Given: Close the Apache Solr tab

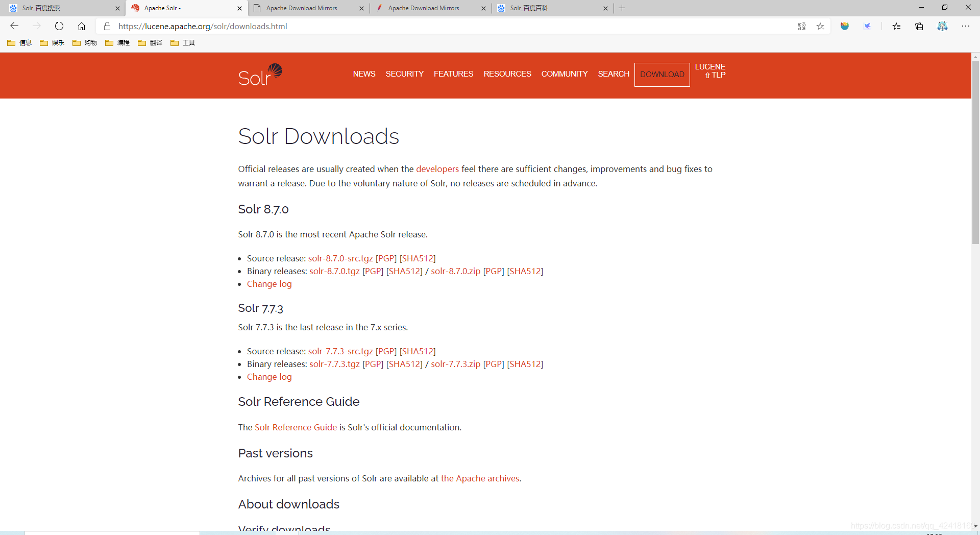Looking at the screenshot, I should tap(239, 8).
